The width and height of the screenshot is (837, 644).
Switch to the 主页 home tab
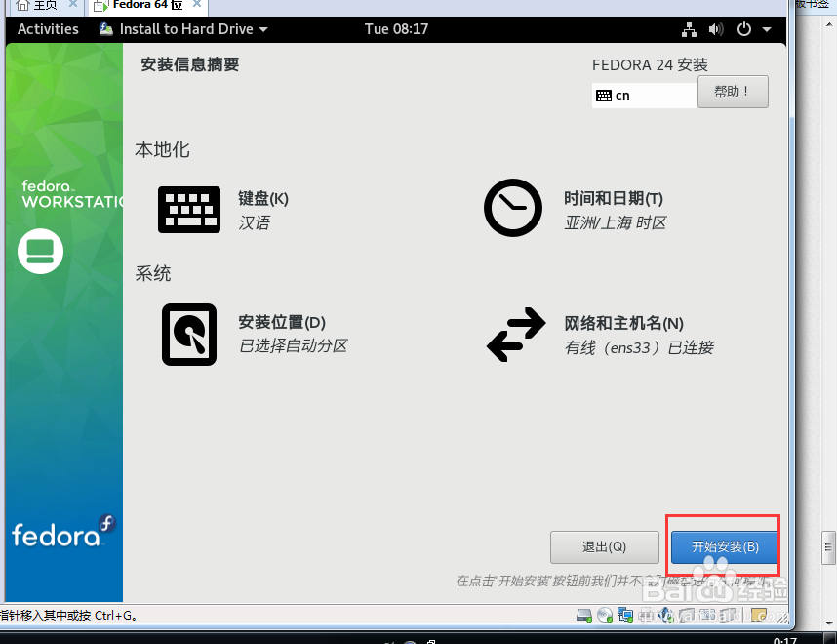[45, 5]
